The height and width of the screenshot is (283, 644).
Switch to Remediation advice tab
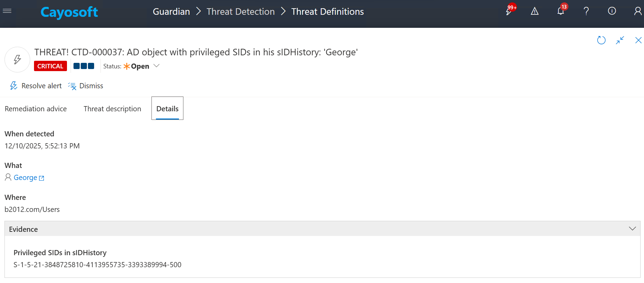point(36,109)
